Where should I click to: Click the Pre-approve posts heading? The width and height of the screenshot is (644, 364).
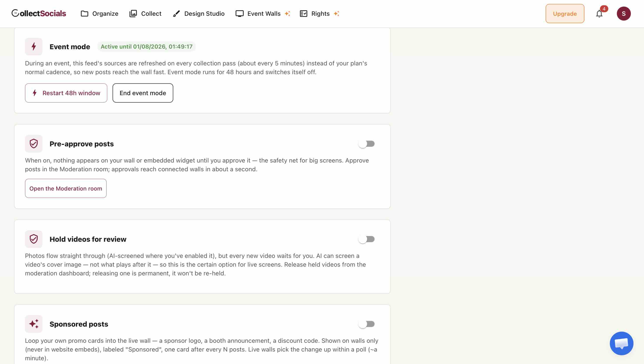81,144
